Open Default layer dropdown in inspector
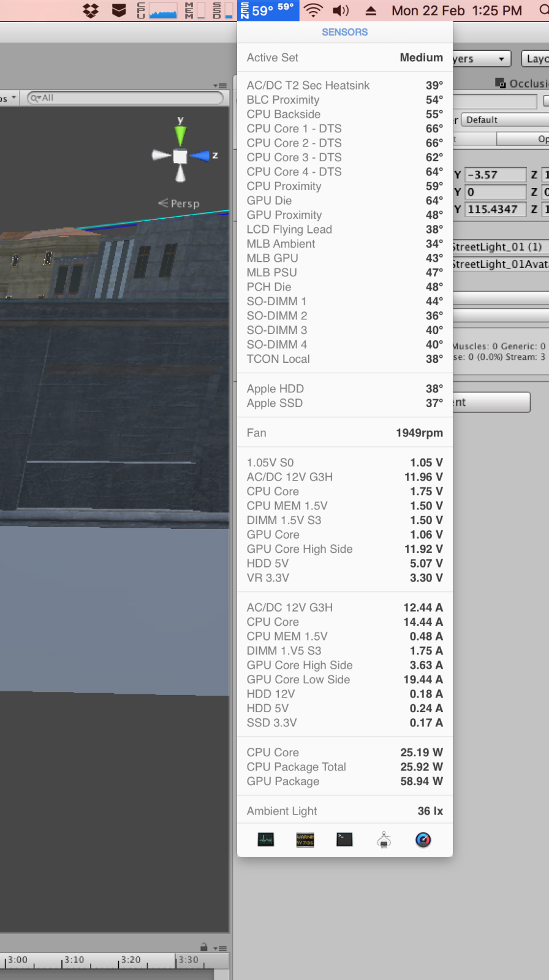Image resolution: width=549 pixels, height=980 pixels. (x=505, y=120)
